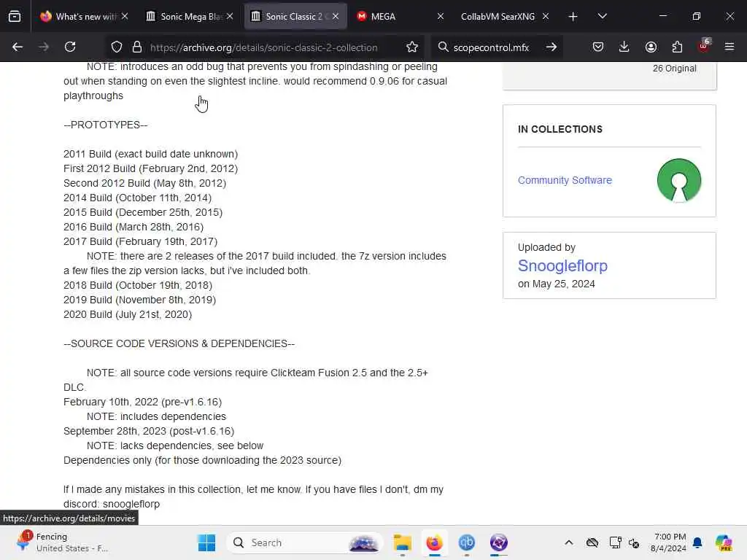This screenshot has height=560, width=747.
Task: Save page to Pocket
Action: click(x=598, y=47)
